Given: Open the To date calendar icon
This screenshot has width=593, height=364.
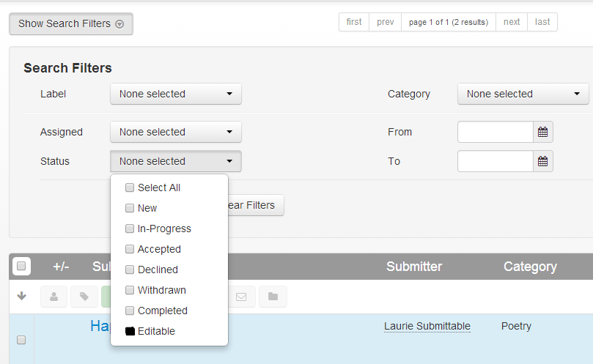Looking at the screenshot, I should (x=542, y=161).
